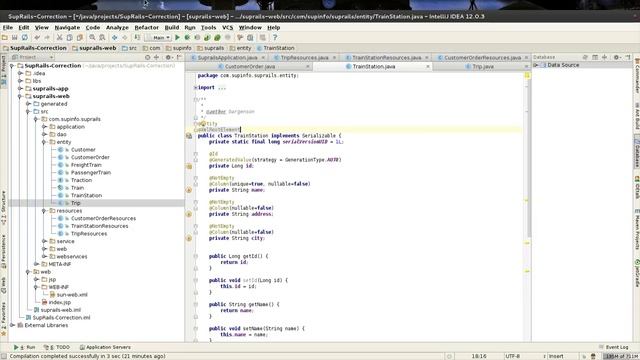Click the suprails-web breadcrumb in navigation bar

pos(94,48)
